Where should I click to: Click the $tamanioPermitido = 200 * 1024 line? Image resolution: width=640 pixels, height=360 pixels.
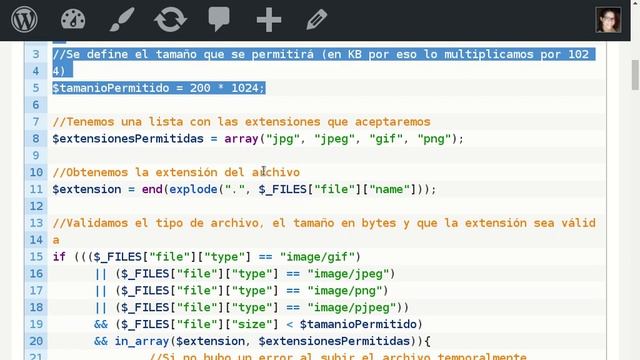coord(159,88)
